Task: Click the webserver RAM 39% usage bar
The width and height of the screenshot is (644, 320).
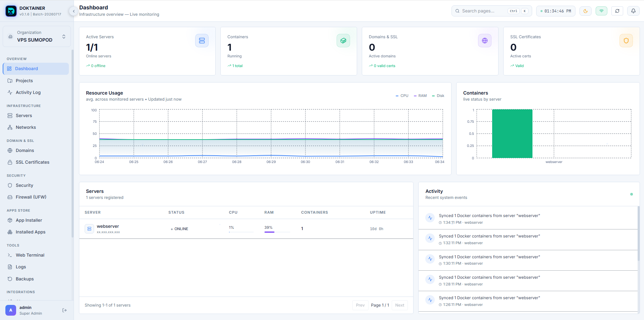Action: coord(277,232)
